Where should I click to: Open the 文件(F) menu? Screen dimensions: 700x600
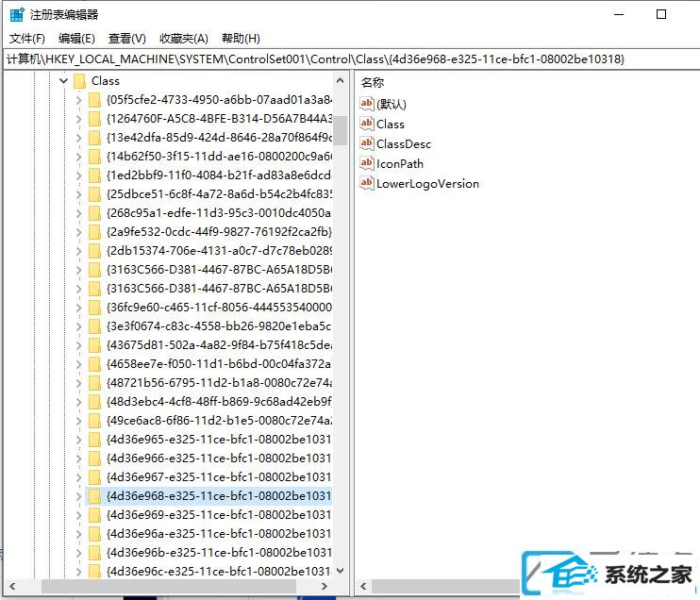click(27, 39)
